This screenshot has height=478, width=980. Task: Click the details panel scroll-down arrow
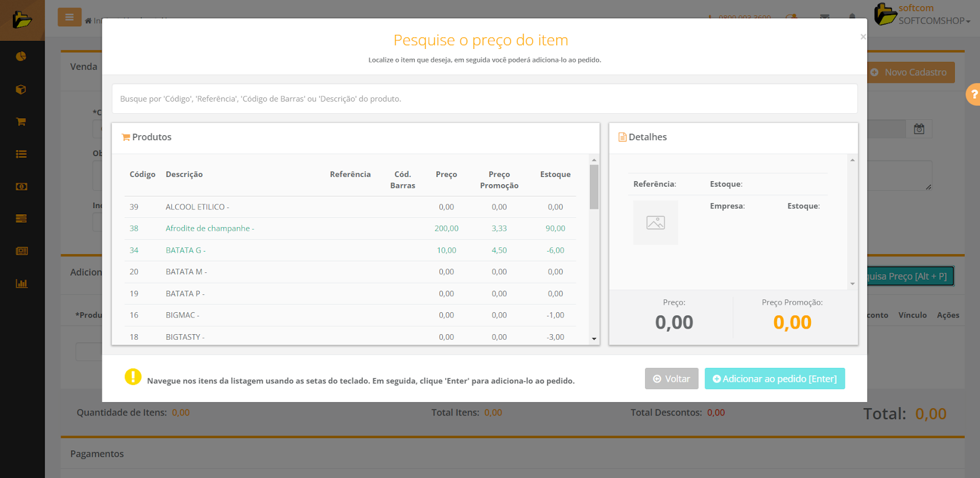852,284
